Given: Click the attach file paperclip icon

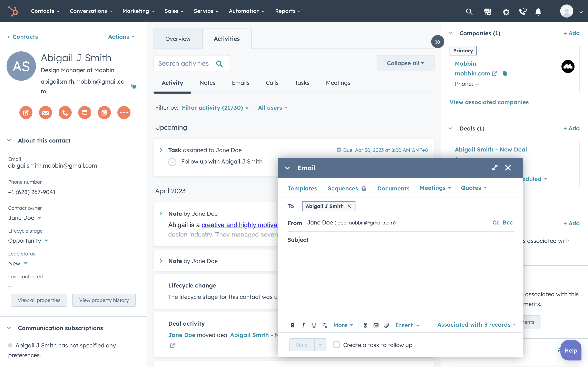Looking at the screenshot, I should click(x=386, y=325).
